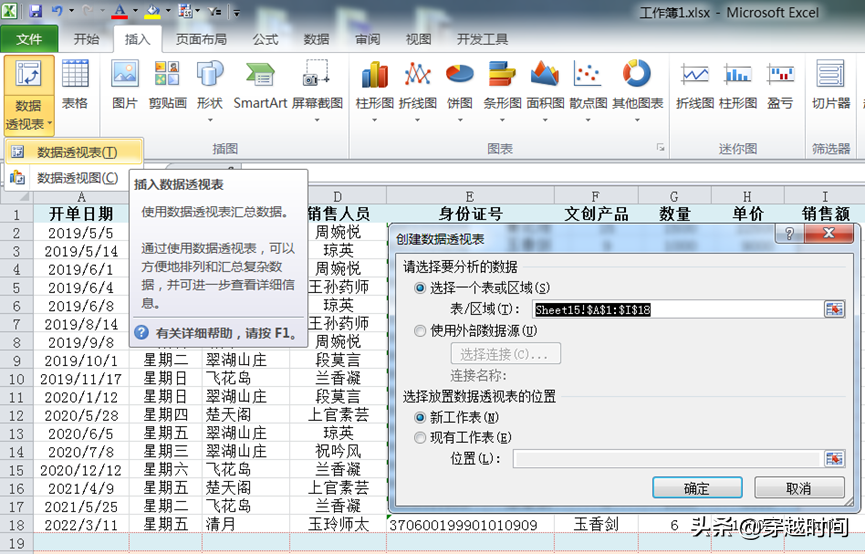Click the red font color swatch button
Screen dimensions: 865x554
pos(119,11)
